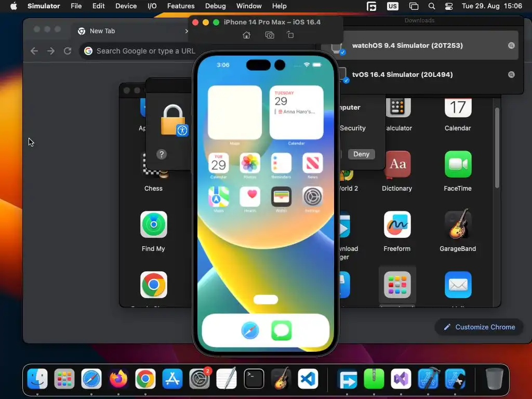Take a simulator screenshot with camera icon

point(270,35)
